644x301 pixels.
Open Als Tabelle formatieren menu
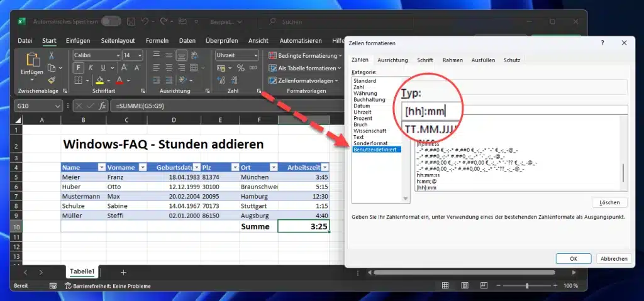305,68
